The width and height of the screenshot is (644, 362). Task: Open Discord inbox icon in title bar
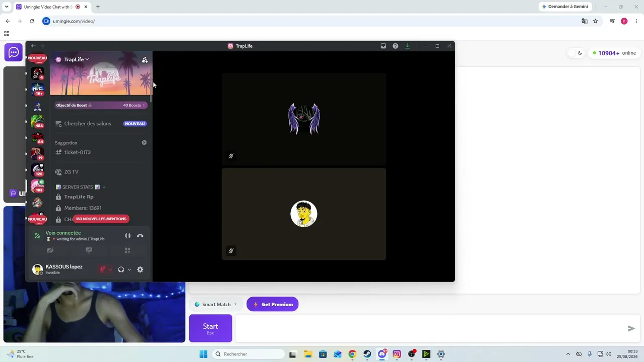pos(383,46)
